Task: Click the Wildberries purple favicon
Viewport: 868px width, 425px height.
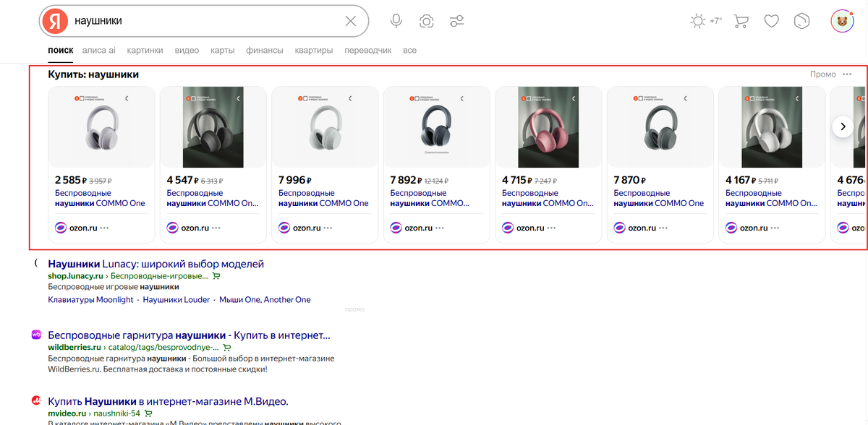Action: point(35,335)
